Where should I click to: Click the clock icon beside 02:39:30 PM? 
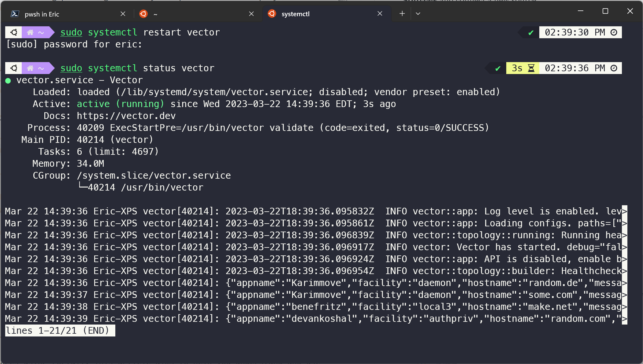tap(614, 32)
